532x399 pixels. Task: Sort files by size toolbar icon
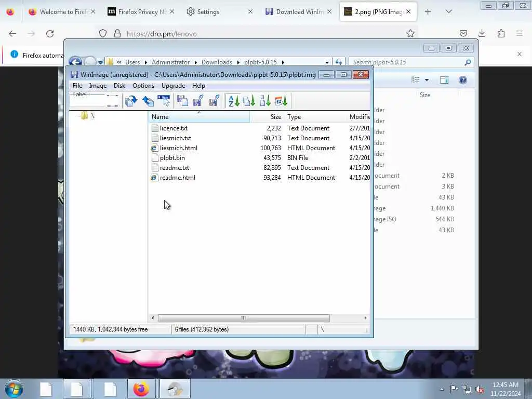tap(265, 101)
